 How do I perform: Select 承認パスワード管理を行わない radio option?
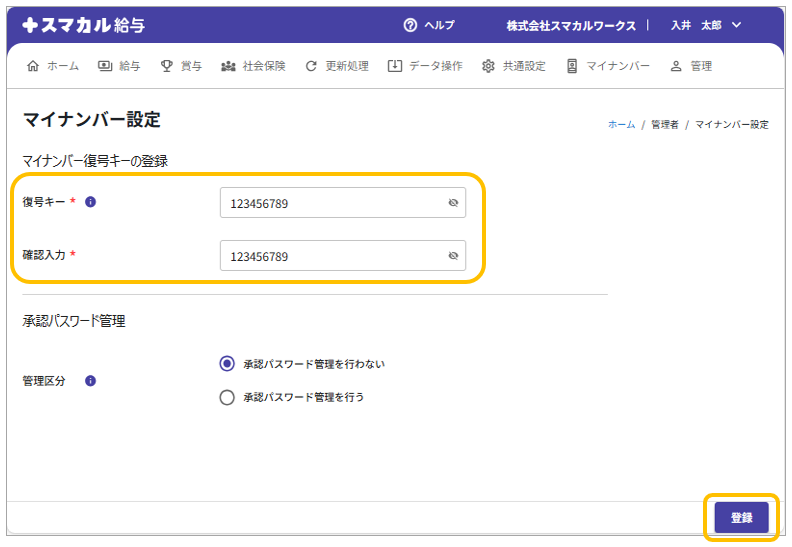coord(227,364)
